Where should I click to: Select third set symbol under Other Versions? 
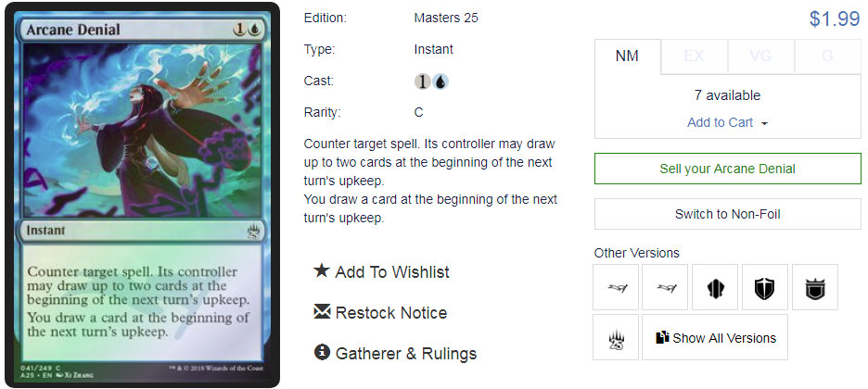(715, 287)
